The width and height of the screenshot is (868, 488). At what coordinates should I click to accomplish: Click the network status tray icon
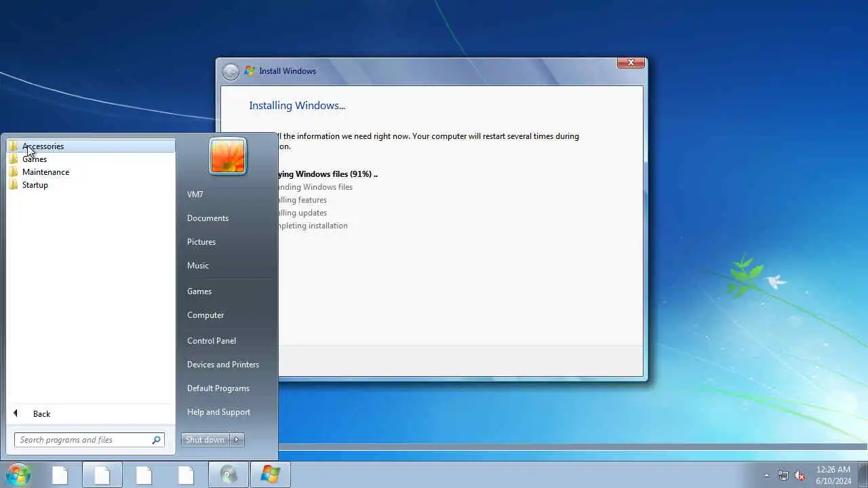click(x=783, y=475)
